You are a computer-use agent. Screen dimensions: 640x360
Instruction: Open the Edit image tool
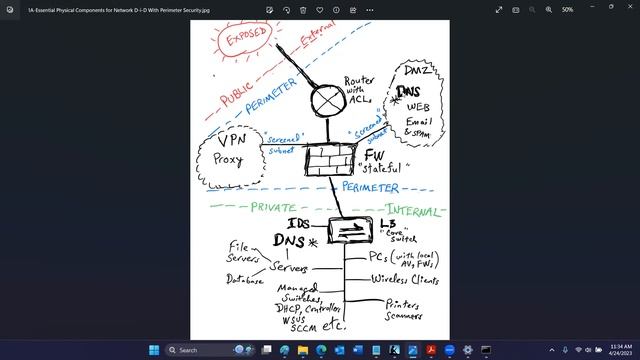(269, 10)
